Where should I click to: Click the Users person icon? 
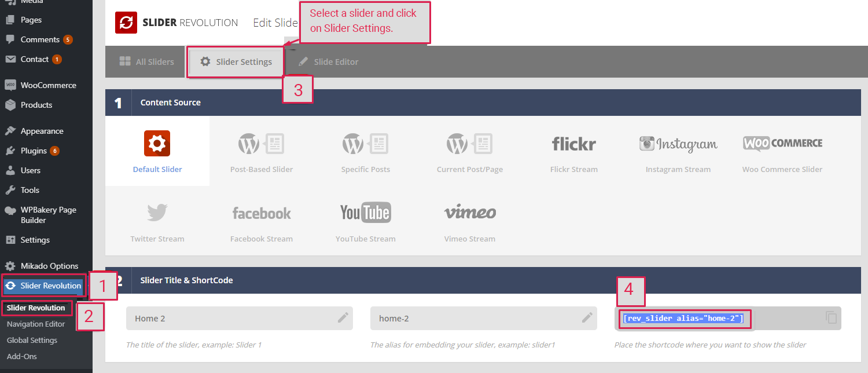click(10, 170)
